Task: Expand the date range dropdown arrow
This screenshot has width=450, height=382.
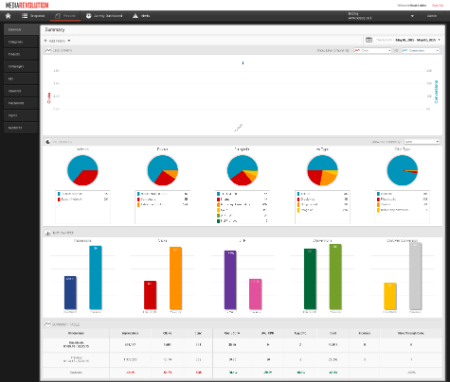Action: pyautogui.click(x=439, y=40)
